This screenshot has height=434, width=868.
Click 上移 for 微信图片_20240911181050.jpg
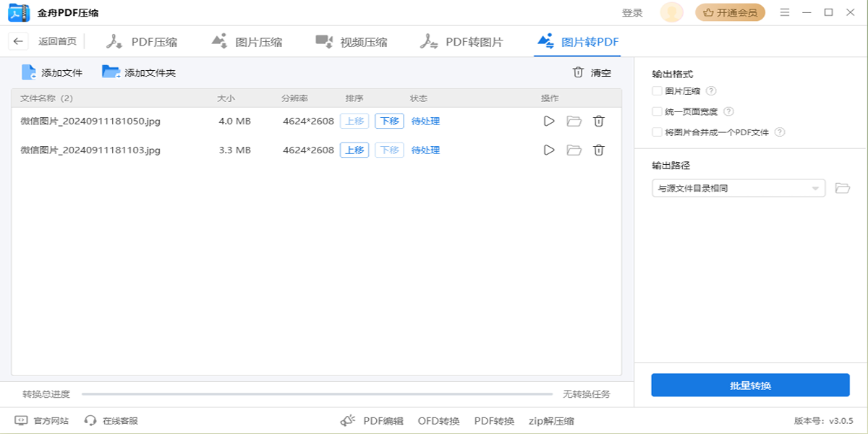tap(354, 121)
